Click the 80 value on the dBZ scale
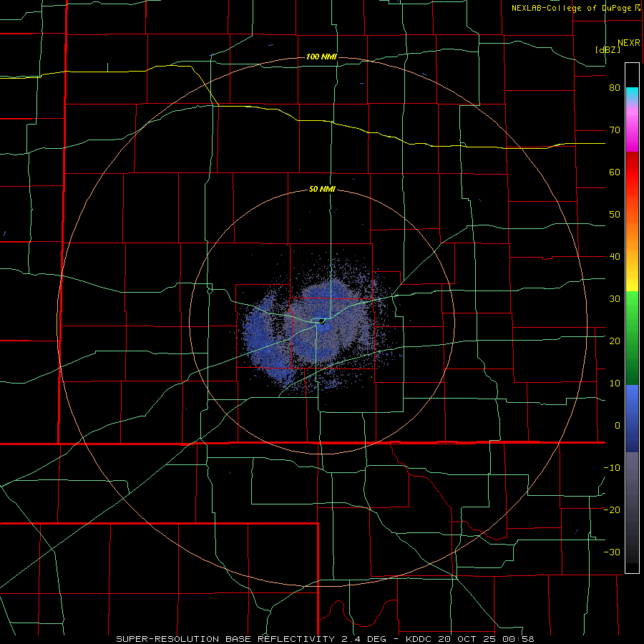Image resolution: width=644 pixels, height=644 pixels. click(x=615, y=88)
